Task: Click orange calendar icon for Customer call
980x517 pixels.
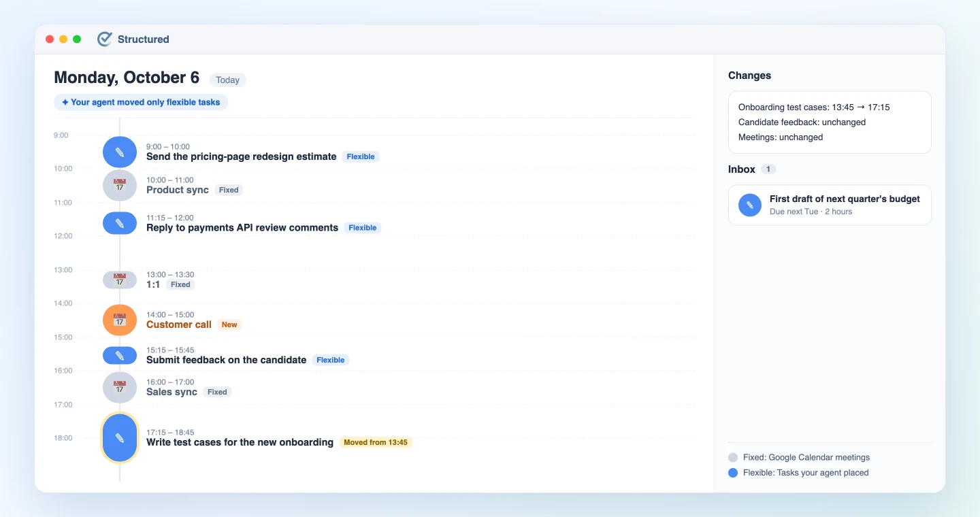Action: (x=120, y=320)
